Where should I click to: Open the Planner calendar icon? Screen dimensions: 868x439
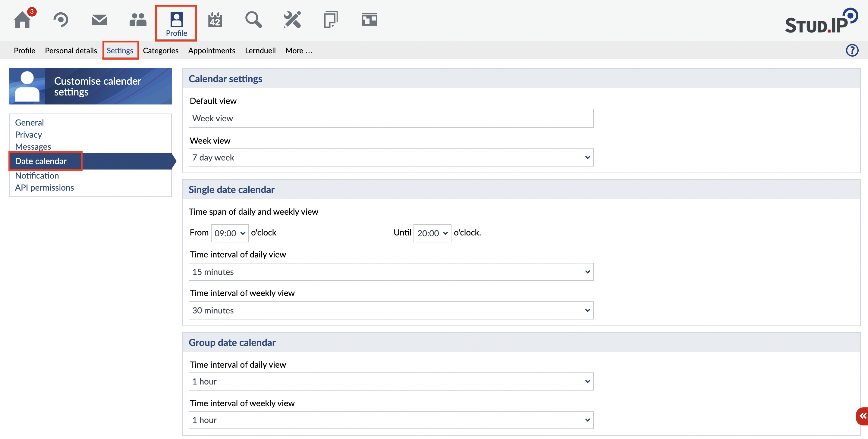click(215, 20)
